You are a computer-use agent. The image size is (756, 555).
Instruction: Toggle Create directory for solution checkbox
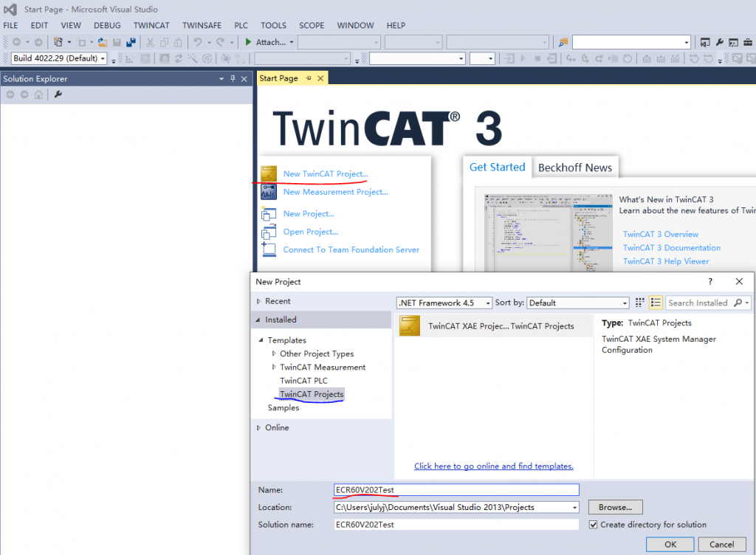click(x=593, y=525)
